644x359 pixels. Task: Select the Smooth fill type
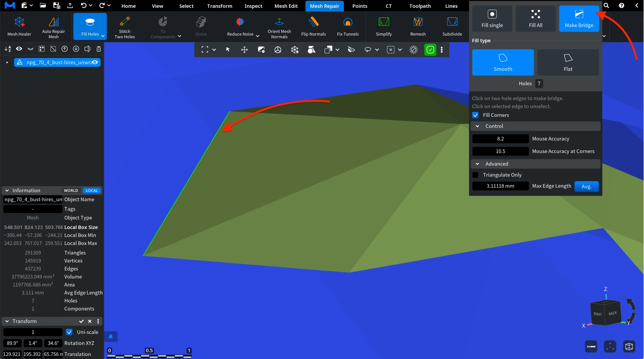[x=503, y=62]
